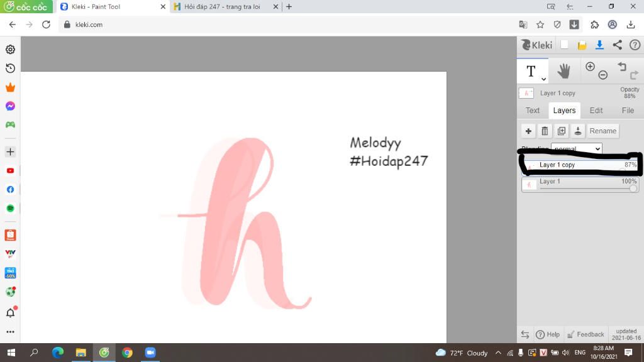This screenshot has height=362, width=644.
Task: Open YouTube from the sidebar
Action: pyautogui.click(x=10, y=171)
